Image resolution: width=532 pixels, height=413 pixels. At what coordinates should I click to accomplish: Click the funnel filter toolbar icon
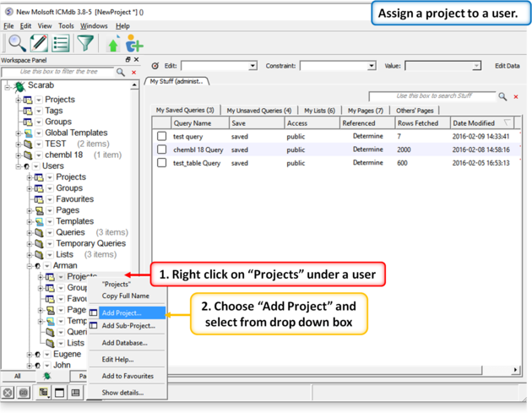click(85, 43)
